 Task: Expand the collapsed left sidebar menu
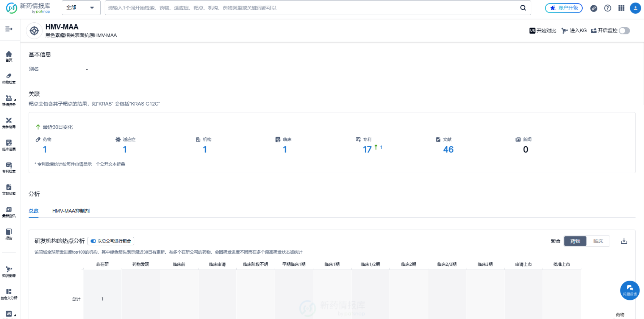9,29
